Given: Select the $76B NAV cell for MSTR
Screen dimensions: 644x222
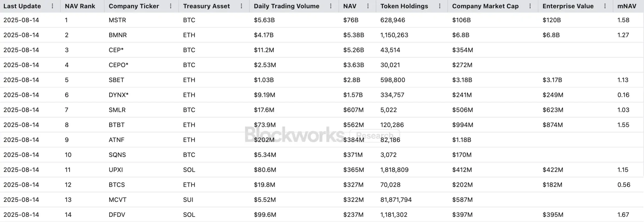Looking at the screenshot, I should (351, 20).
